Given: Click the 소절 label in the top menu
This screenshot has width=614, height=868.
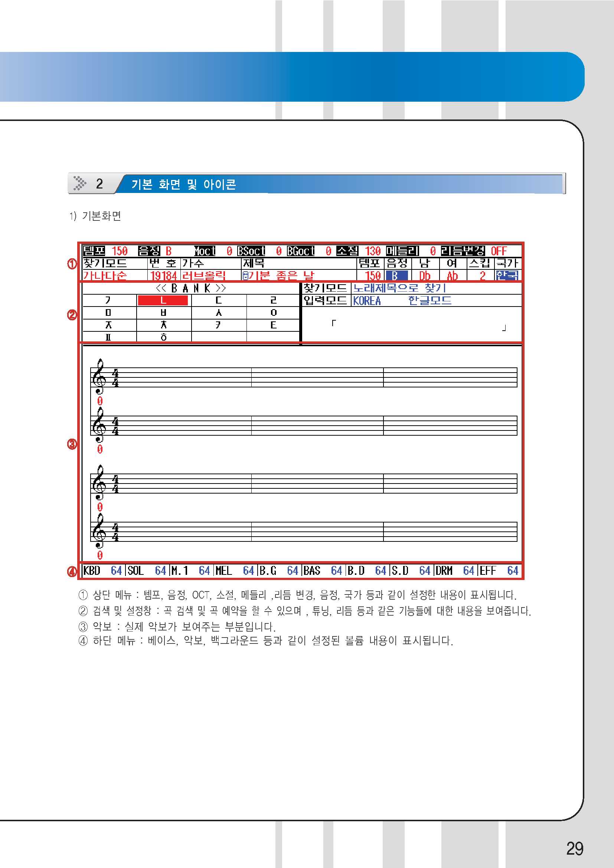Looking at the screenshot, I should (347, 250).
